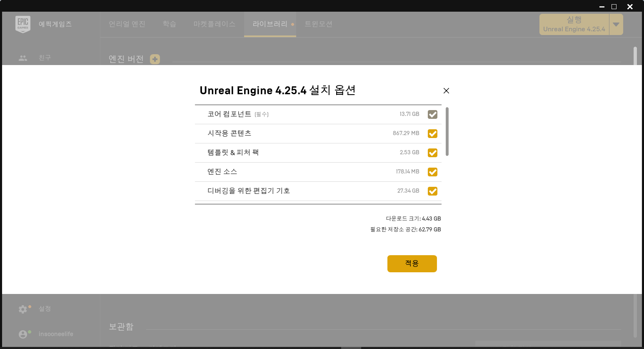This screenshot has height=349, width=644.
Task: Minimize the launcher window
Action: pos(602,7)
